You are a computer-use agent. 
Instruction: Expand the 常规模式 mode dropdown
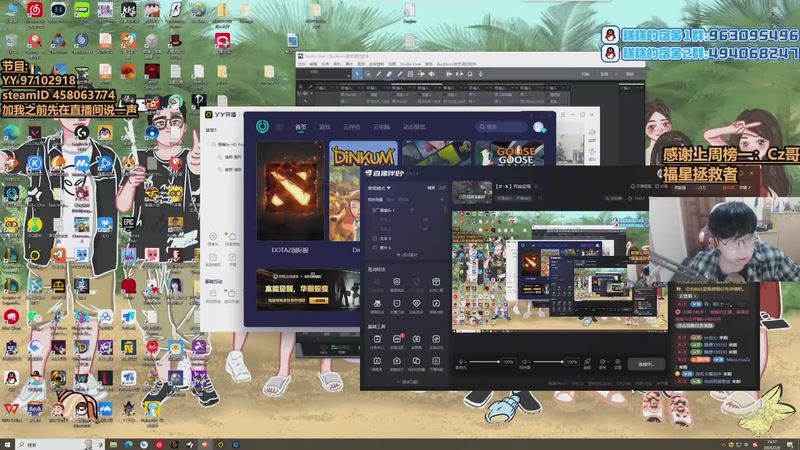(x=379, y=188)
